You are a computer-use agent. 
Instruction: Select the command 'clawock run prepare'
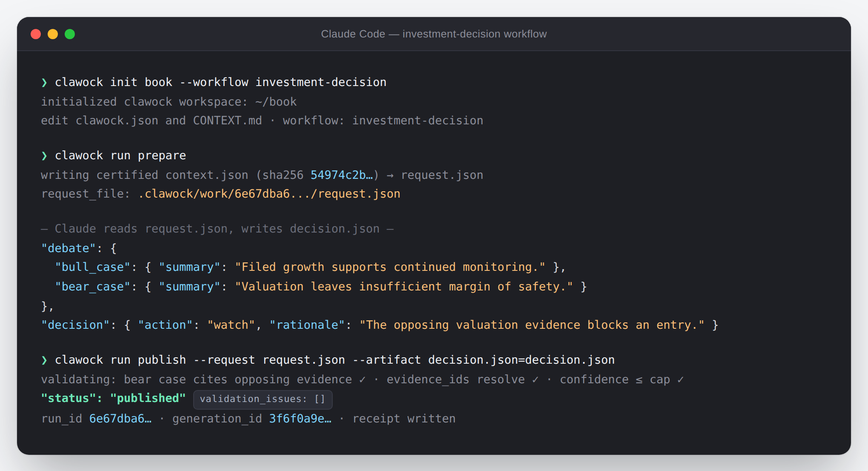[x=120, y=155]
